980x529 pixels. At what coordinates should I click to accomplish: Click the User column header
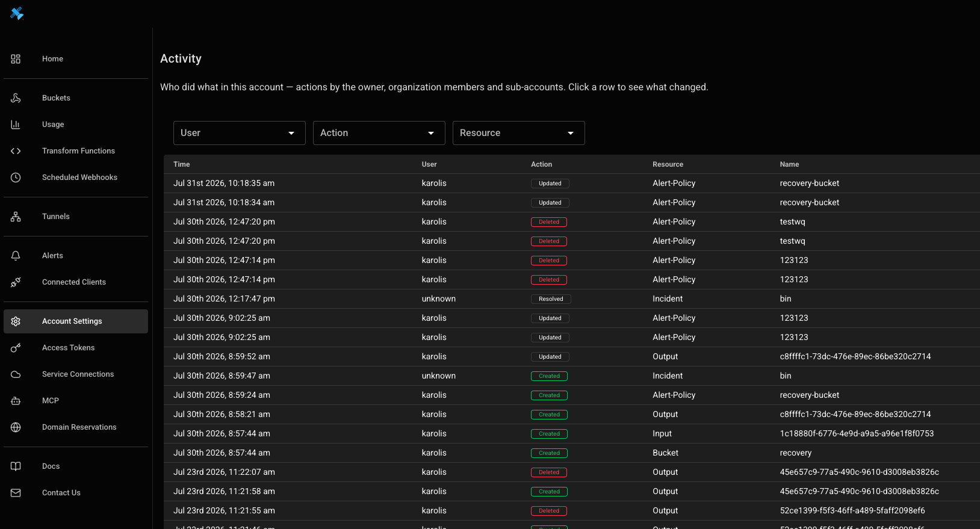[429, 164]
